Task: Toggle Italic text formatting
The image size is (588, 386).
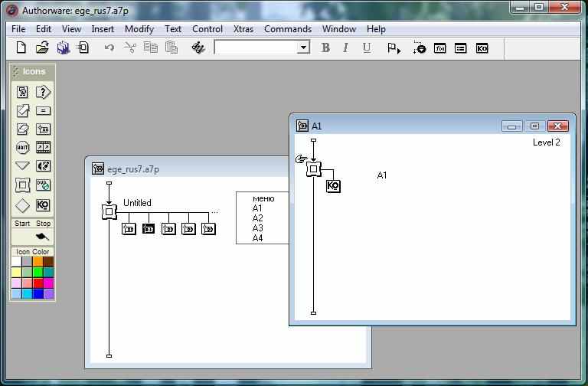Action: [x=345, y=47]
